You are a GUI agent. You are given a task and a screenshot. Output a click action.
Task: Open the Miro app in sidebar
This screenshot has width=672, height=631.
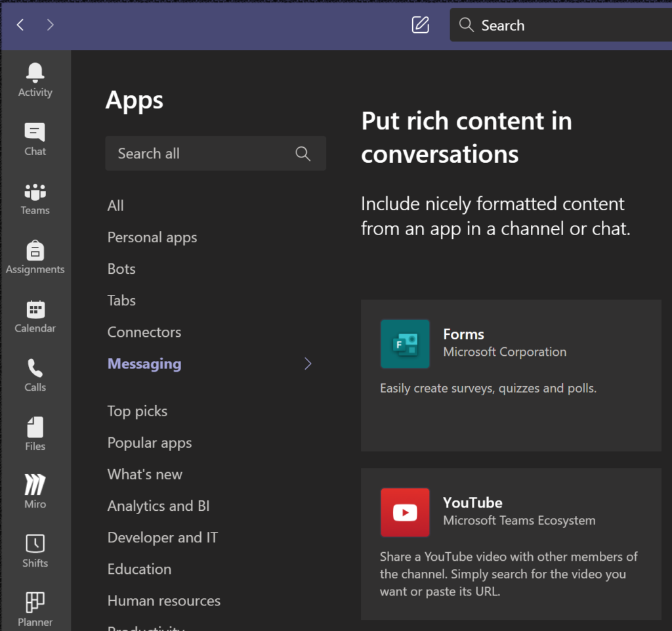coord(35,492)
